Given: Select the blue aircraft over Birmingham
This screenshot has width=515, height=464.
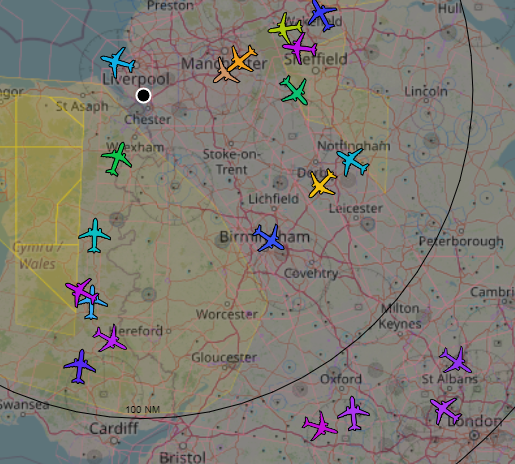Looking at the screenshot, I should pos(269,238).
